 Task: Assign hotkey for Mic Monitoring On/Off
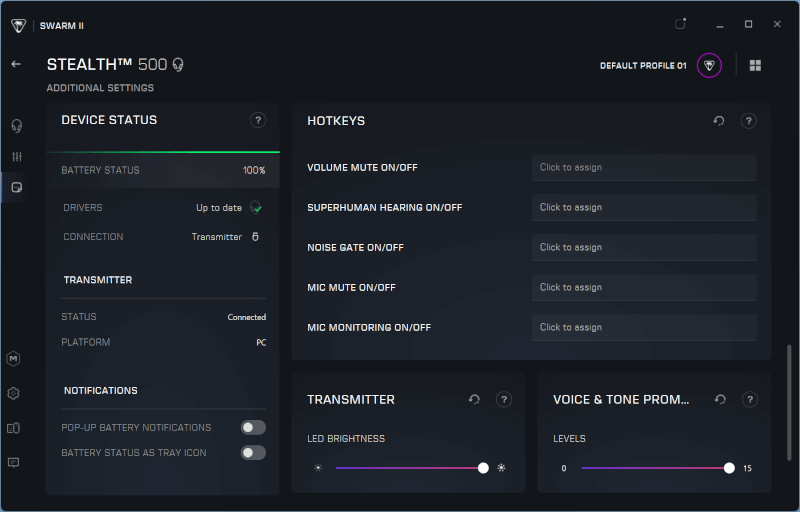click(644, 327)
